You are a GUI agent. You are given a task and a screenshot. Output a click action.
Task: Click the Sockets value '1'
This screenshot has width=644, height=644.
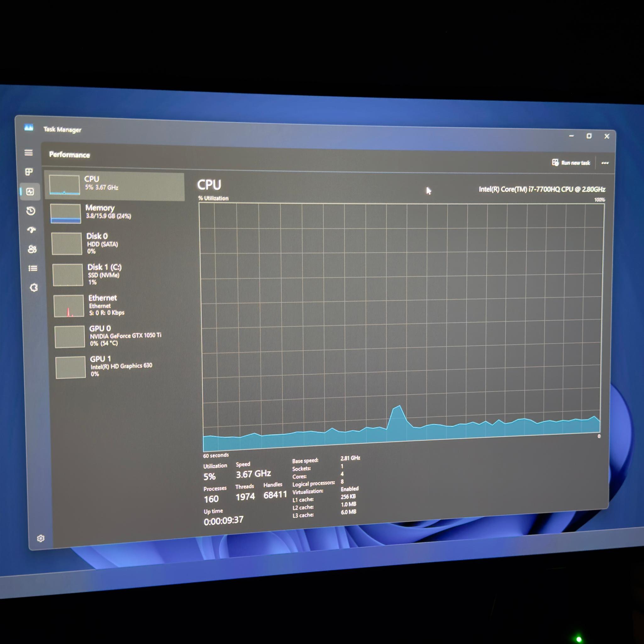[x=342, y=466]
